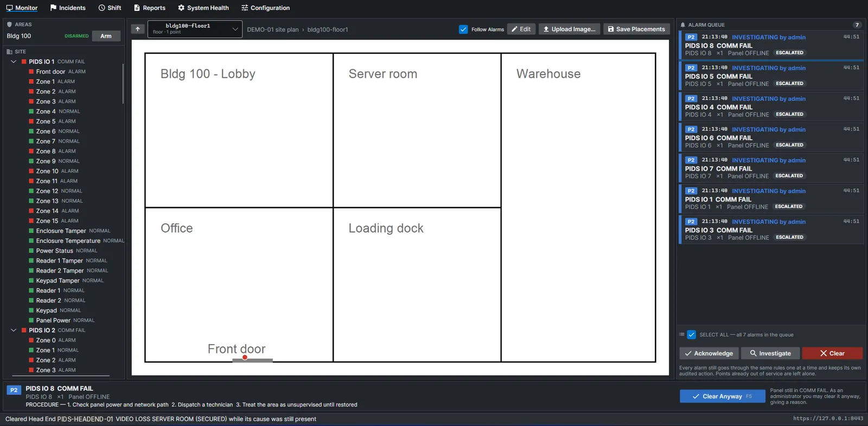
Task: Select the PIDS IO 7 COMM FAIL alarm
Action: click(770, 168)
